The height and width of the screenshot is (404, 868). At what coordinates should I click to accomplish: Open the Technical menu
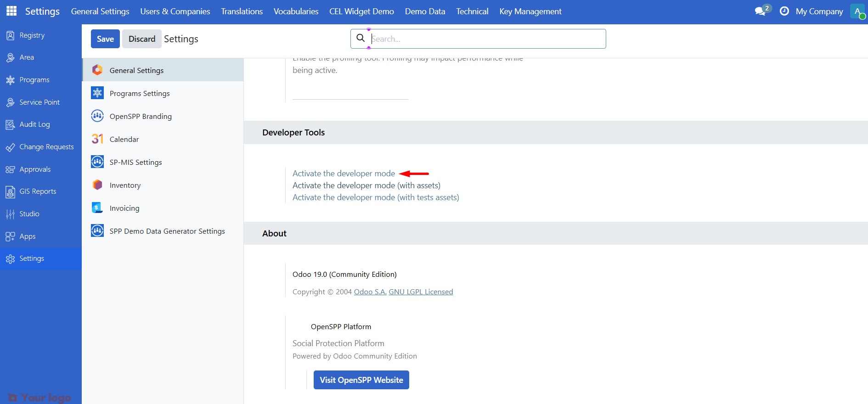point(473,11)
